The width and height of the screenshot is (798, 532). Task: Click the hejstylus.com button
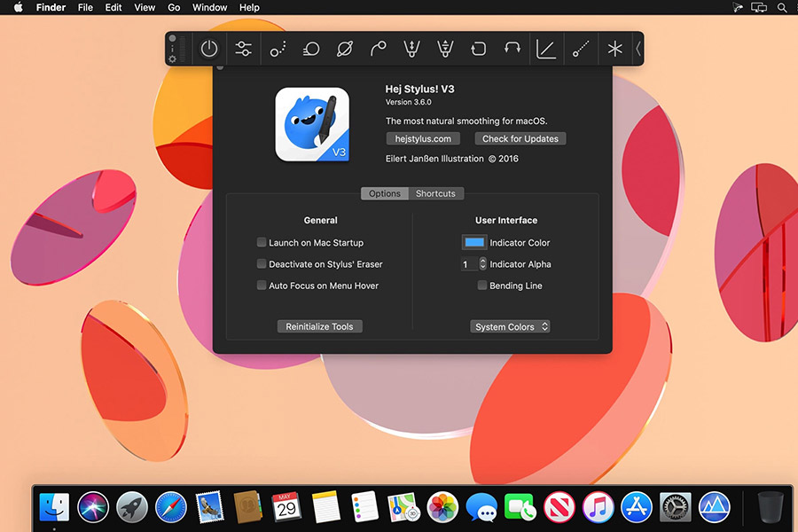point(423,138)
